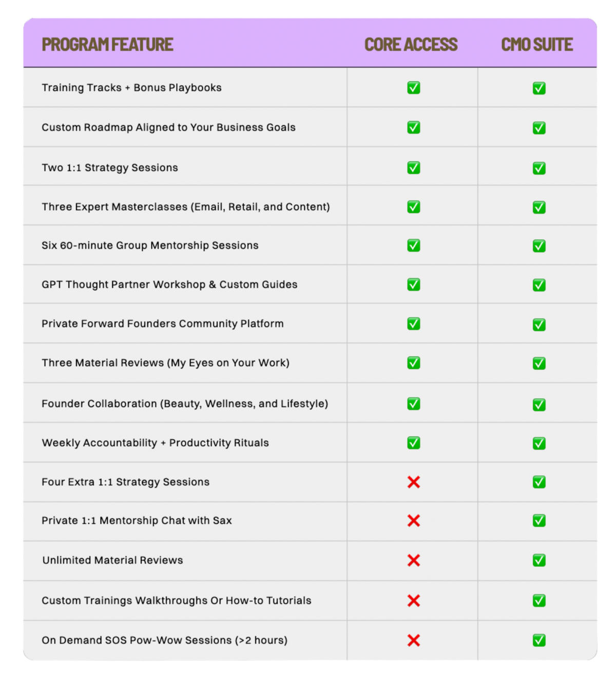Click red X for On Demand SOS Sessions
The height and width of the screenshot is (679, 616).
click(x=413, y=640)
